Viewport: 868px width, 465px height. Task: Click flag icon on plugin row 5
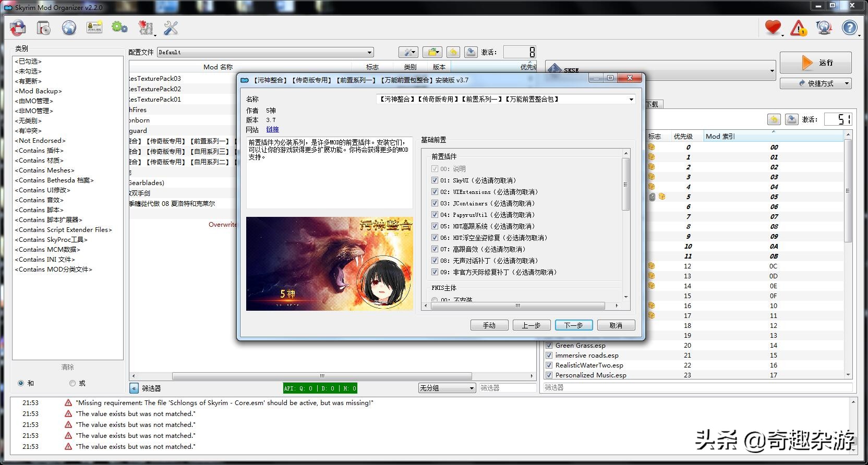[x=652, y=197]
